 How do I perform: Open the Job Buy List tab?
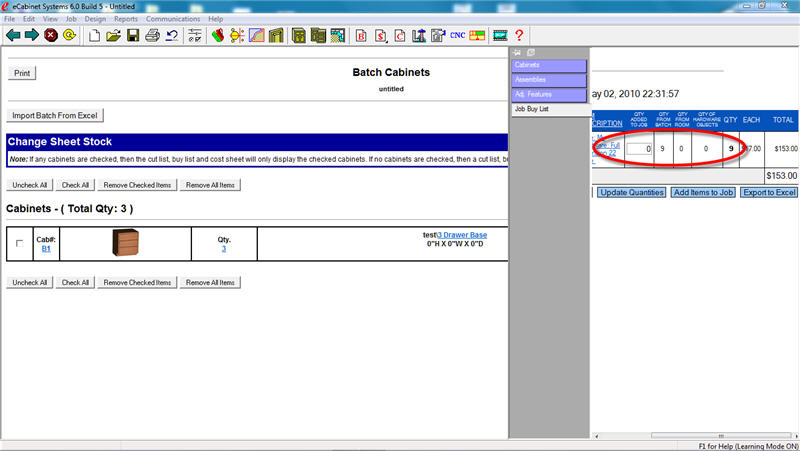click(x=549, y=108)
